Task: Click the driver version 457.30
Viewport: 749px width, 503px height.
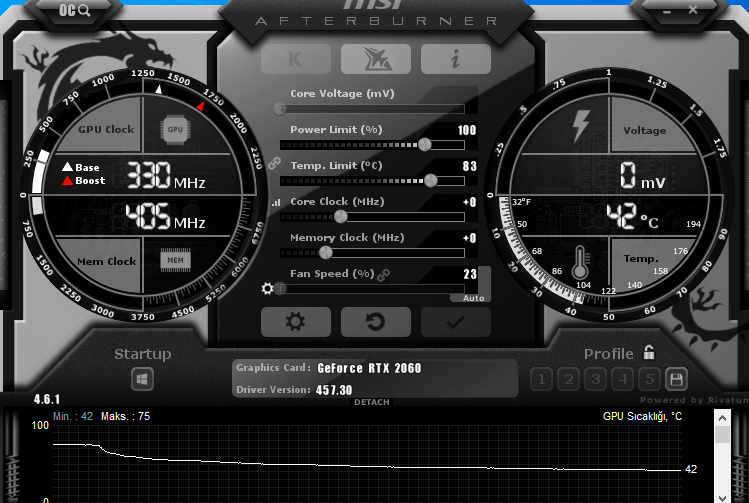Action: [x=334, y=390]
